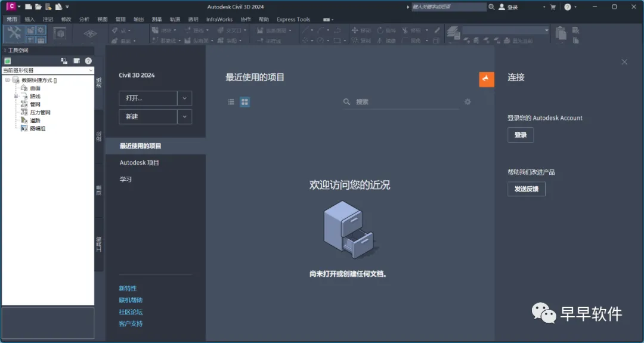Click the Toolspace help question mark icon
Viewport: 644px width, 343px height.
click(x=88, y=61)
